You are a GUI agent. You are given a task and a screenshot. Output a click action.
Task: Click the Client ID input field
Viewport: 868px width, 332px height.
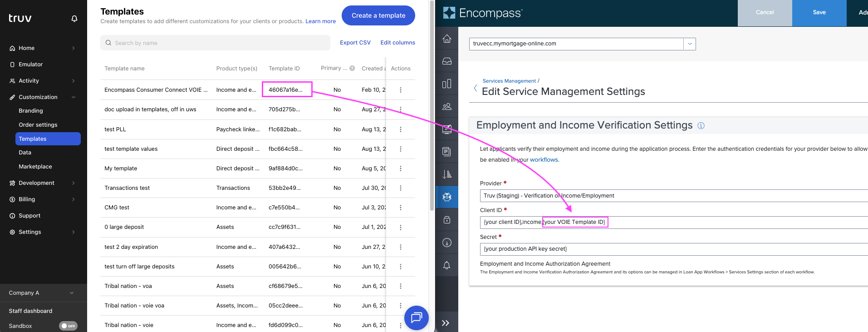[674, 223]
